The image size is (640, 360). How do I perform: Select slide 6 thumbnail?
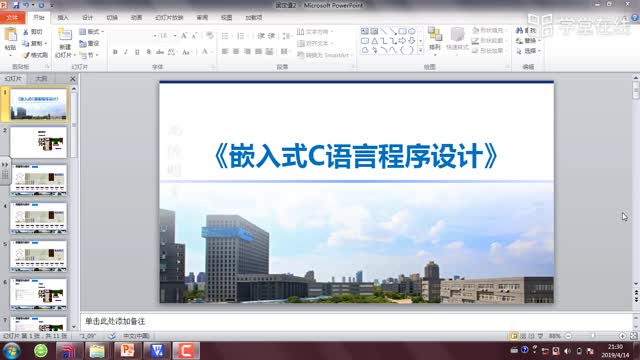pos(38,294)
